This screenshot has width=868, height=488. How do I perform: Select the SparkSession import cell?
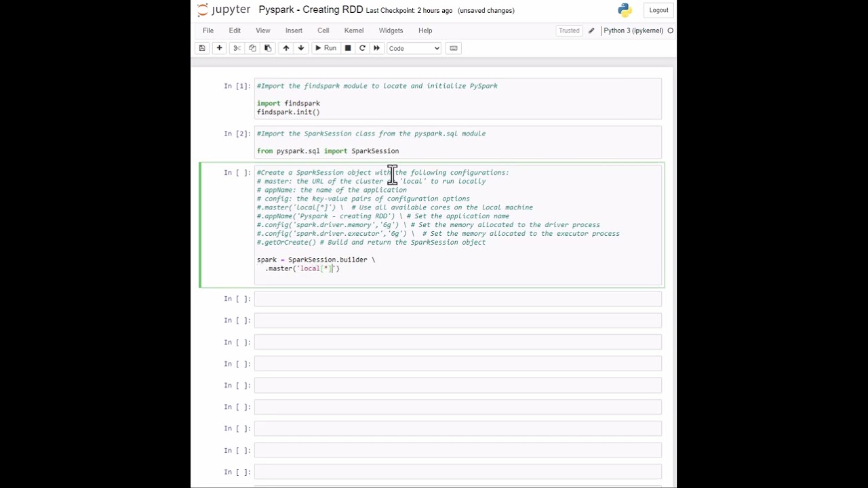click(x=458, y=142)
